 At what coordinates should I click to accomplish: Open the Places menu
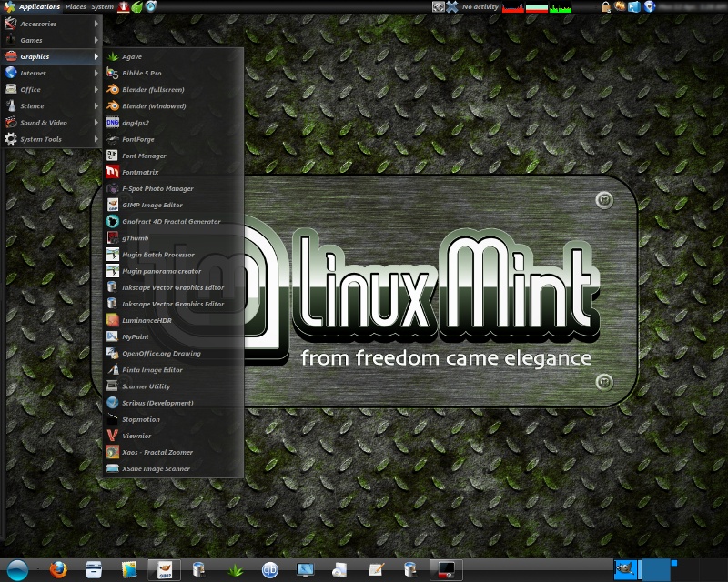(x=76, y=6)
